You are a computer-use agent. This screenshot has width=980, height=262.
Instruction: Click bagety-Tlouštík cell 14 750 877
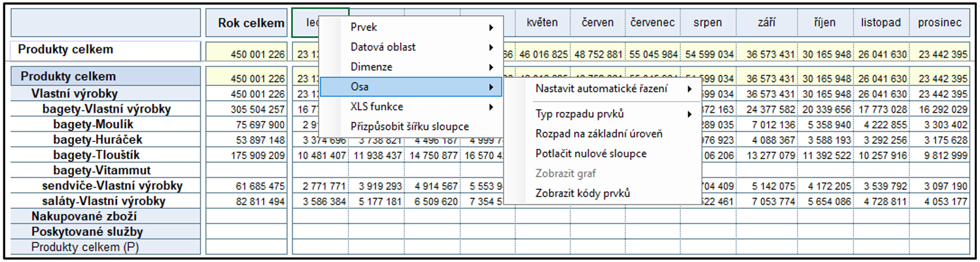click(432, 156)
